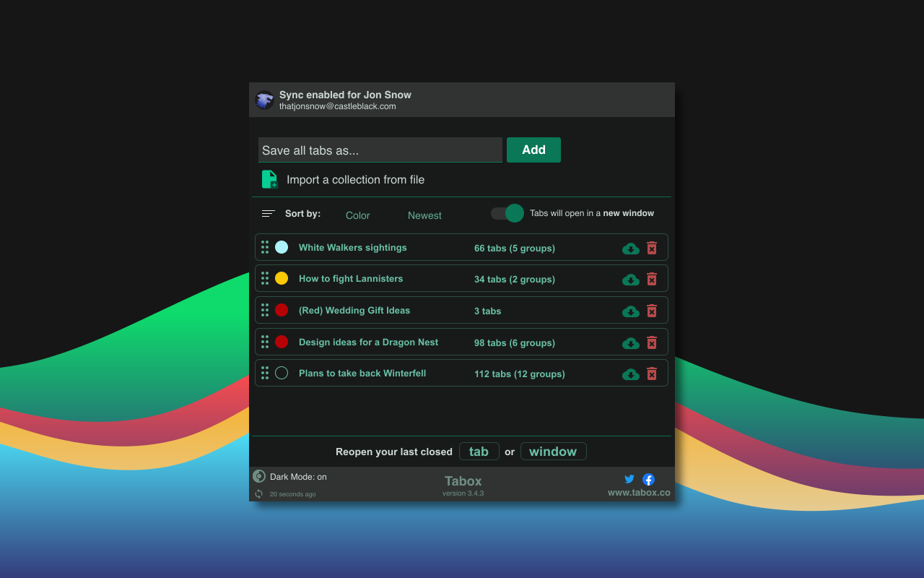The width and height of the screenshot is (924, 578).
Task: Click the Add button
Action: 533,150
